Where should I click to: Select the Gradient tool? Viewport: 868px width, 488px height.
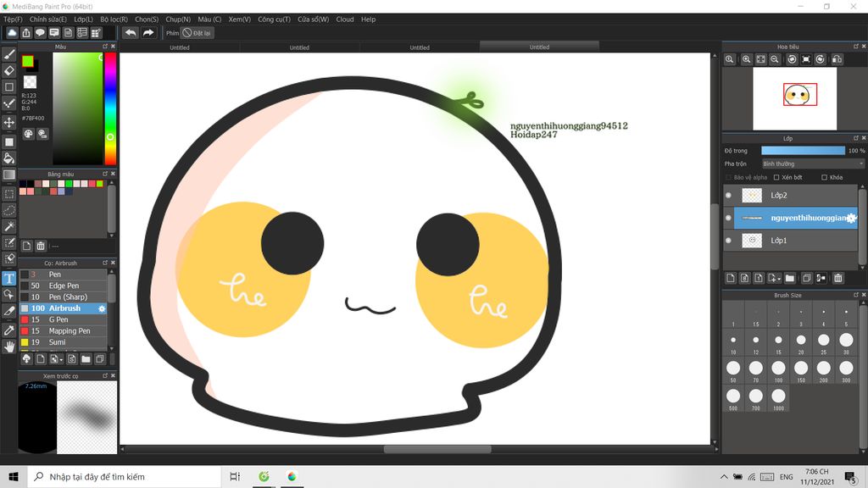pyautogui.click(x=8, y=175)
